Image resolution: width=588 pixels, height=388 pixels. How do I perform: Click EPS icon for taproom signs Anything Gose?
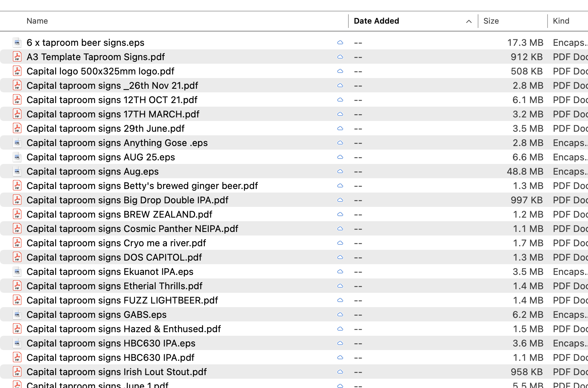point(17,143)
